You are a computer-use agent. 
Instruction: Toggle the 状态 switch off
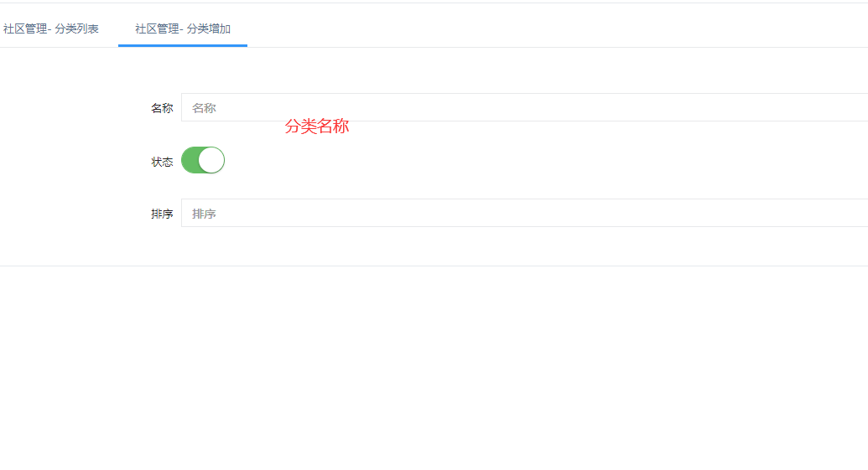[x=203, y=160]
